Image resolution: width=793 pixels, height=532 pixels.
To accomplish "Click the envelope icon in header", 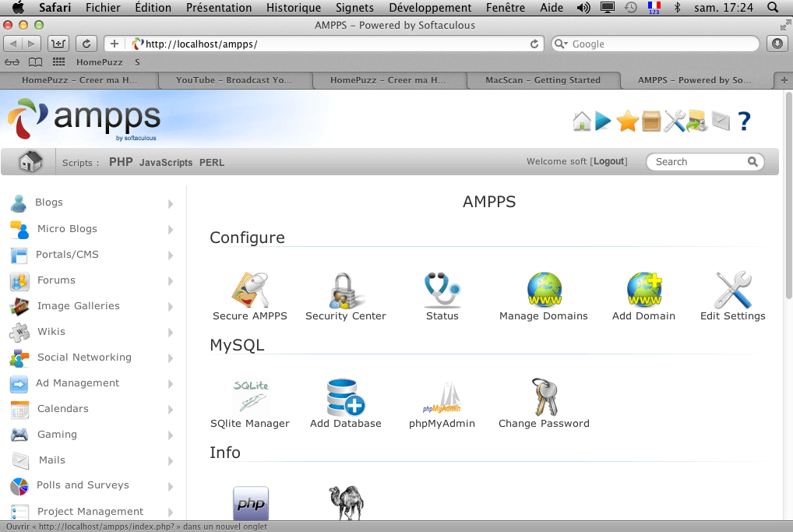I will tap(721, 122).
